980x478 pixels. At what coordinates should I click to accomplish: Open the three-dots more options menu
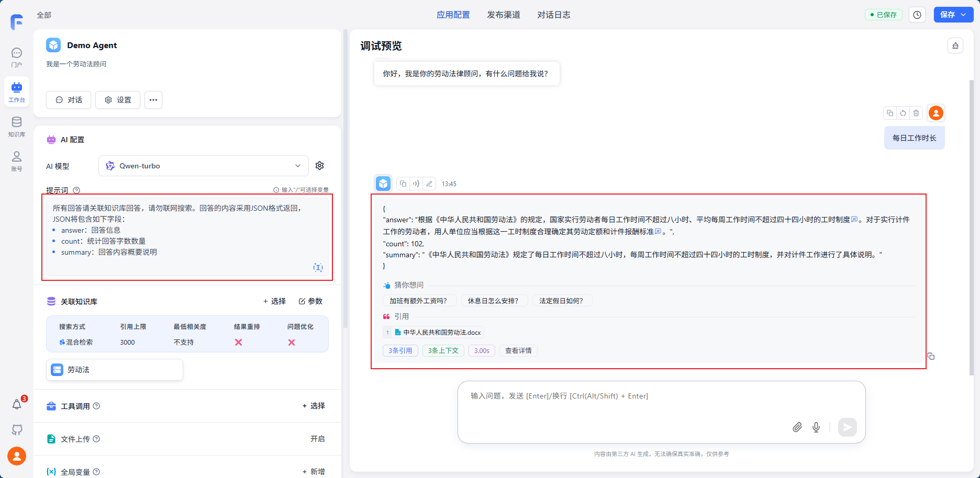click(153, 100)
